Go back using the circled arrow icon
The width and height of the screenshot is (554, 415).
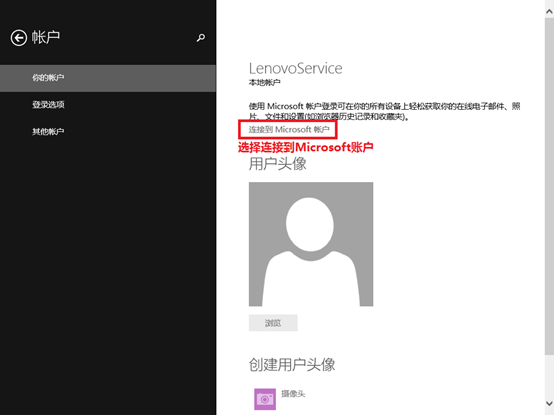pos(19,38)
